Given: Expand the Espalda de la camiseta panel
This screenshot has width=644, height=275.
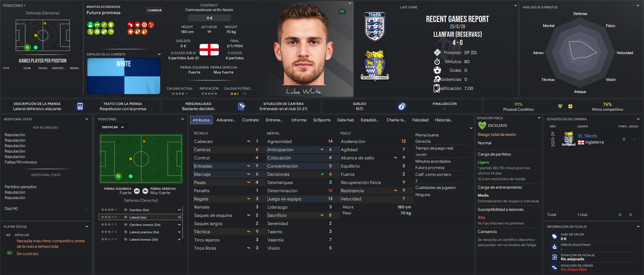Looking at the screenshot, I should pyautogui.click(x=159, y=54).
